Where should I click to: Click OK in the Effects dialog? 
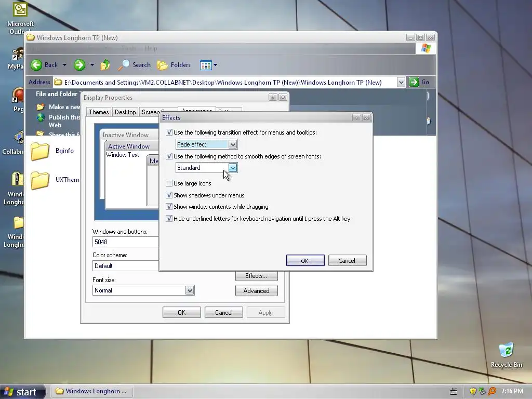(x=305, y=261)
